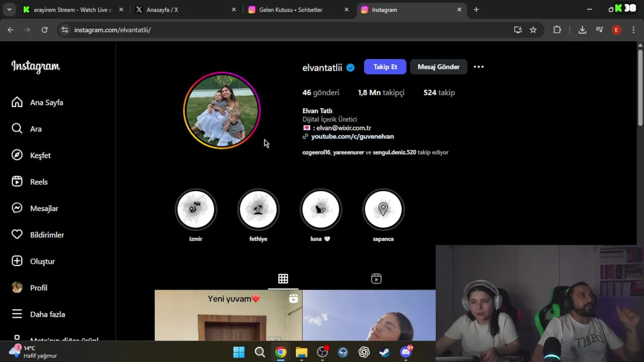The height and width of the screenshot is (362, 644).
Task: Click Mesaj Gönder button
Action: (x=438, y=67)
